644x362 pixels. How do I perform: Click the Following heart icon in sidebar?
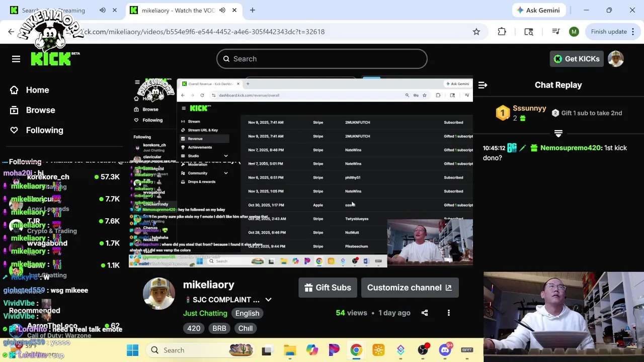click(x=14, y=130)
